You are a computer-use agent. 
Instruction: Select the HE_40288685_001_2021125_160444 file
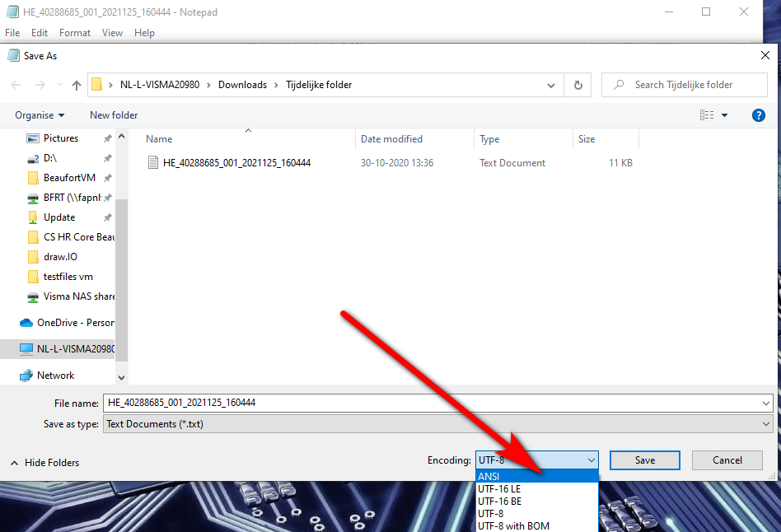[x=236, y=163]
